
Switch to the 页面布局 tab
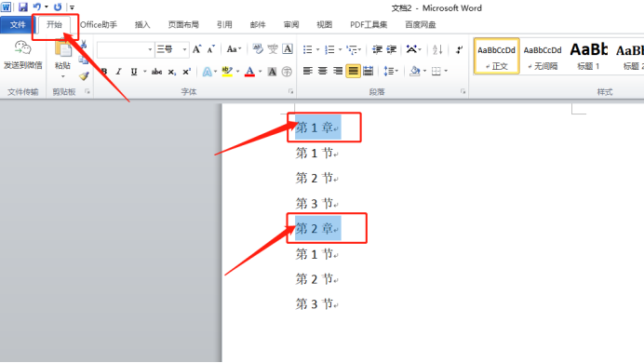(183, 24)
